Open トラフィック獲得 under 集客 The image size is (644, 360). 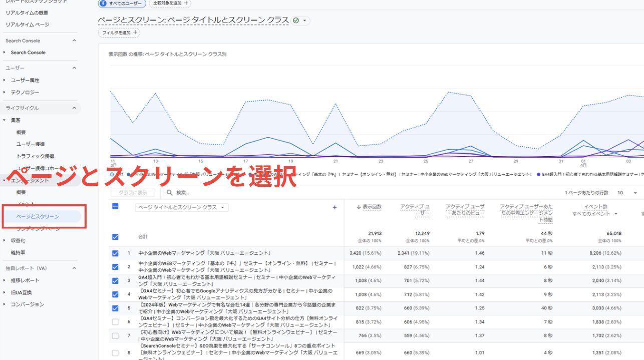coord(35,156)
